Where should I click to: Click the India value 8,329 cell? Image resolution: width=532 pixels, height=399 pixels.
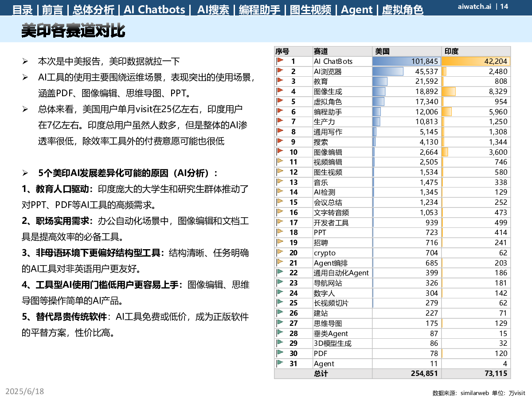point(476,91)
